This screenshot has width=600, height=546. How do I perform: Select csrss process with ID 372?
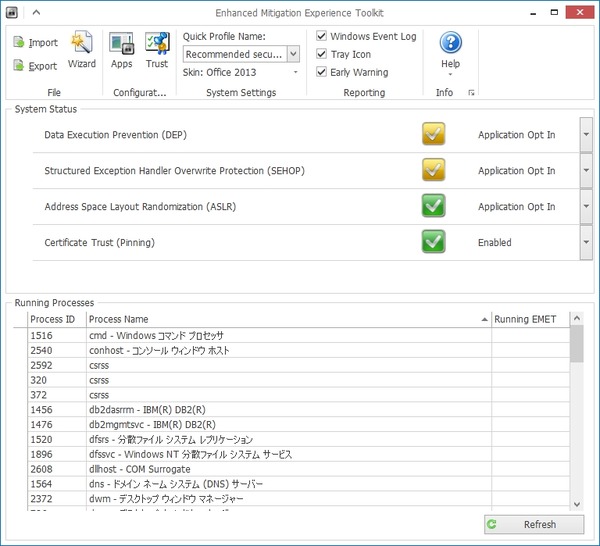[x=298, y=395]
